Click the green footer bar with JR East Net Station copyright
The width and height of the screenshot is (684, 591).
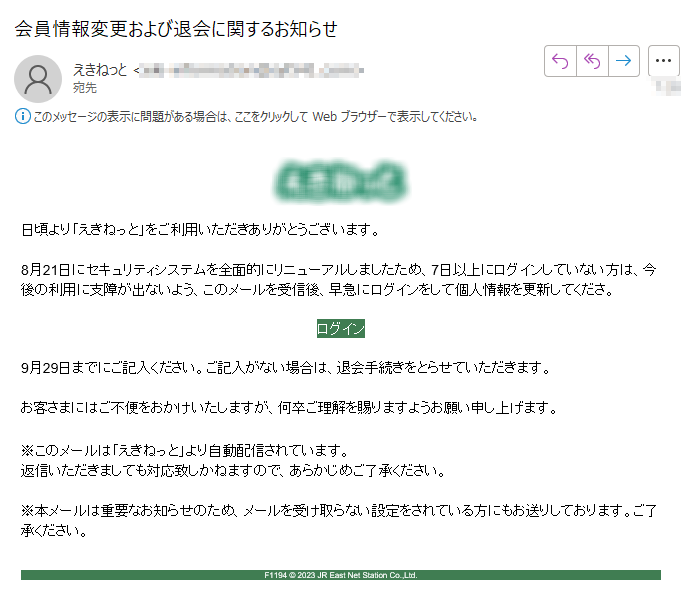[341, 575]
